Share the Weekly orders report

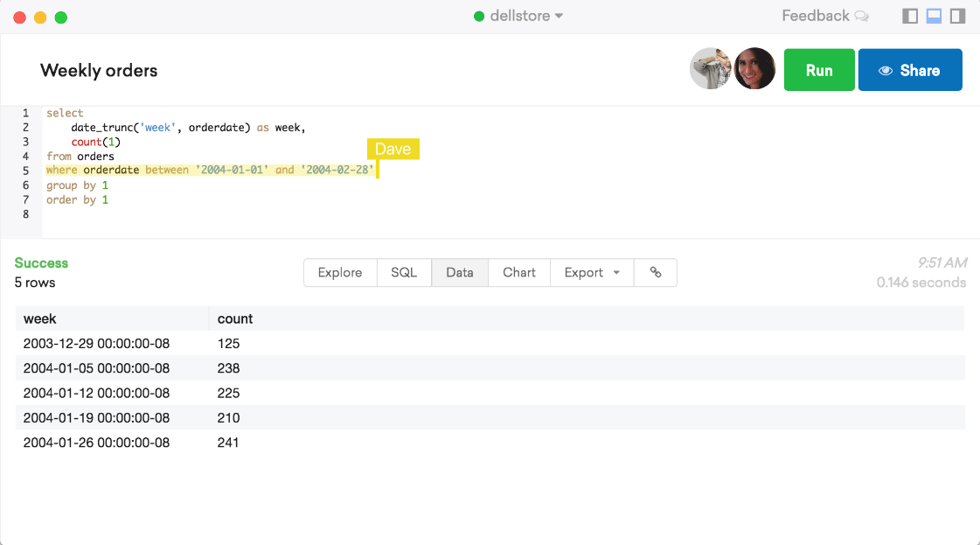[910, 70]
